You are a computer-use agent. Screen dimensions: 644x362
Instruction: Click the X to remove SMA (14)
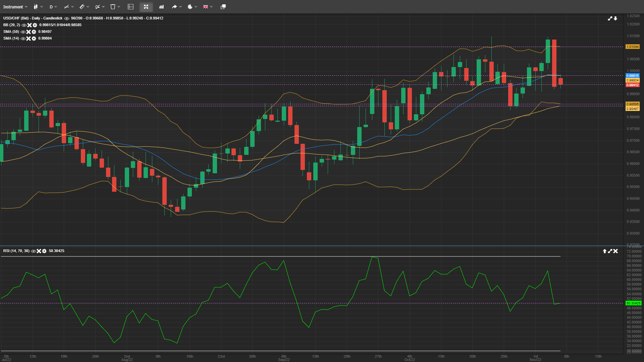coord(29,39)
